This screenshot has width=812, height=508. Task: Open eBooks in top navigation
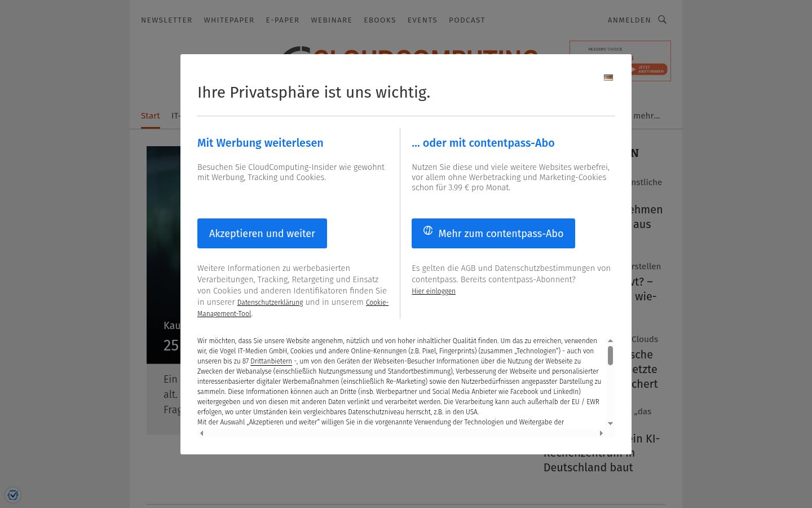coord(379,20)
